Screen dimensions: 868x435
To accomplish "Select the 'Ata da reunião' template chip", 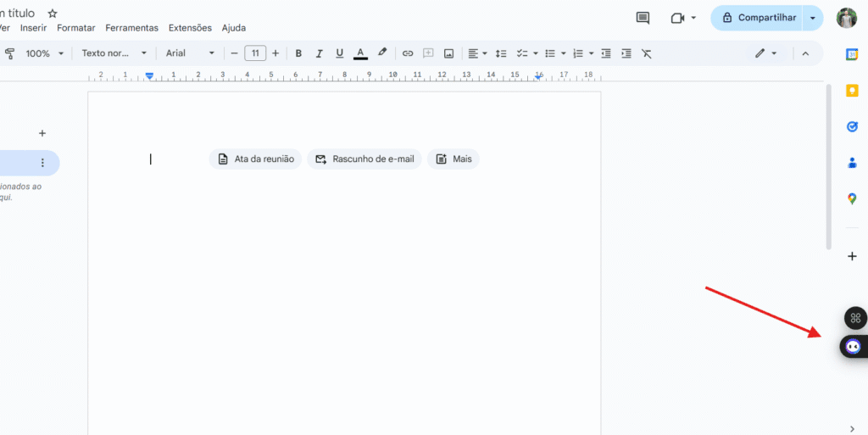I will click(255, 159).
